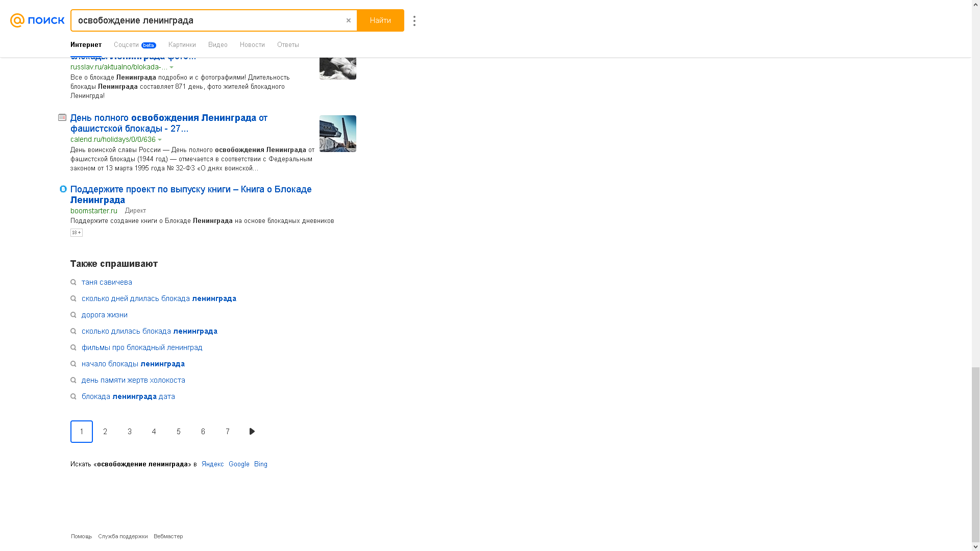
Task: Go to results page 3
Action: 130,432
